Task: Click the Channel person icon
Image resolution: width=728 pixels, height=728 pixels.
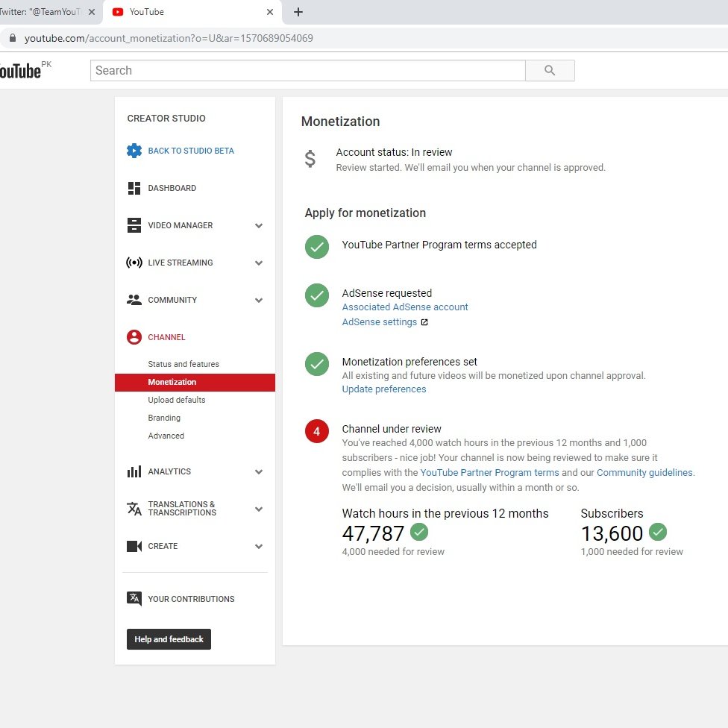Action: coord(134,337)
